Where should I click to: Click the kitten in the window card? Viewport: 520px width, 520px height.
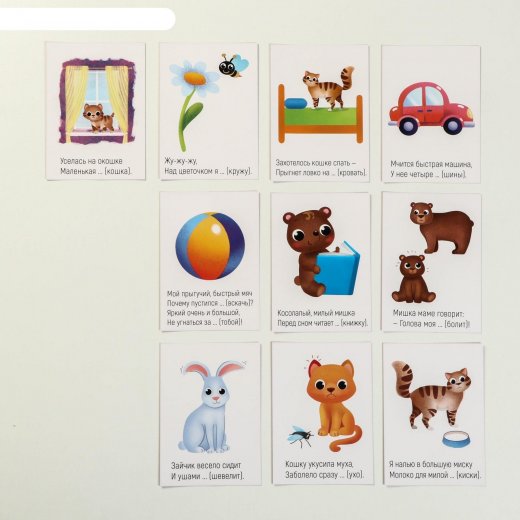pyautogui.click(x=98, y=118)
